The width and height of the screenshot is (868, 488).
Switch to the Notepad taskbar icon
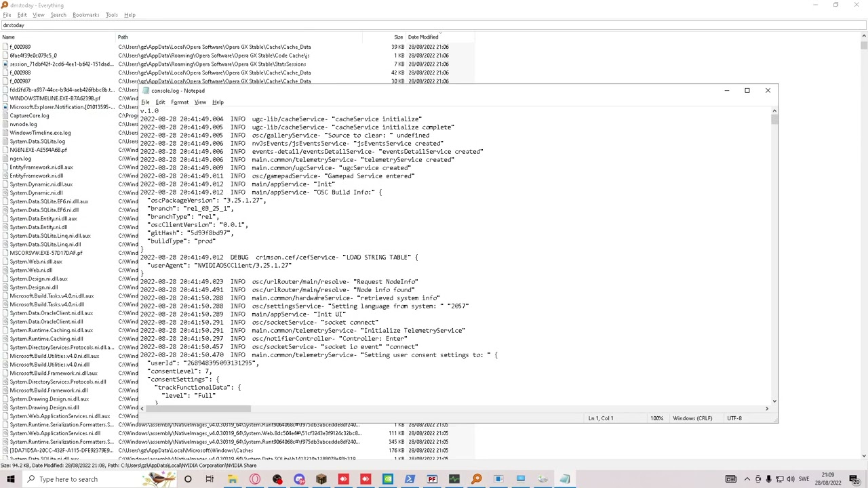(565, 479)
